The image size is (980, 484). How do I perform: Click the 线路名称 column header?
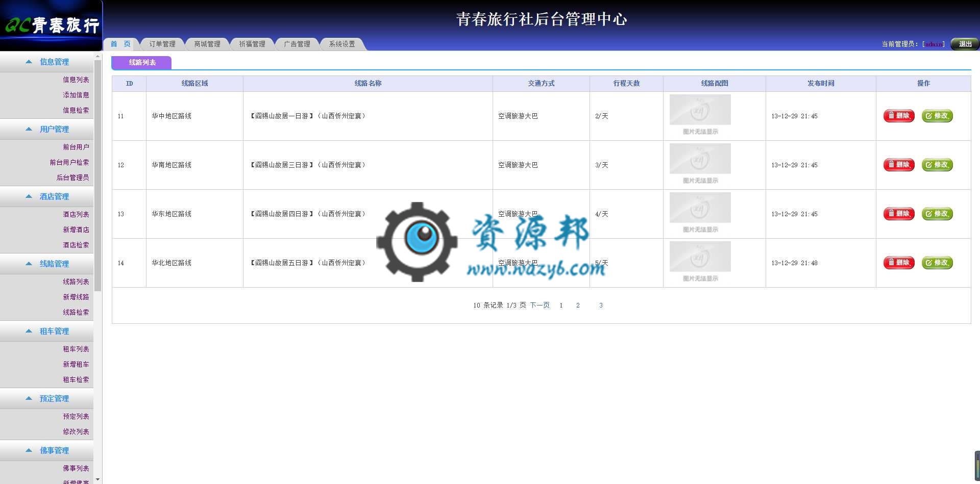click(x=368, y=83)
